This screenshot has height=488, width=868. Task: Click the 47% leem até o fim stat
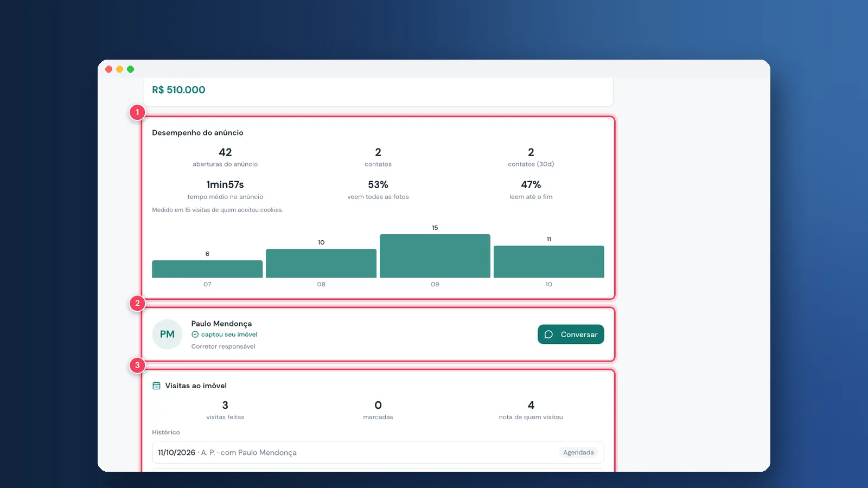point(531,190)
